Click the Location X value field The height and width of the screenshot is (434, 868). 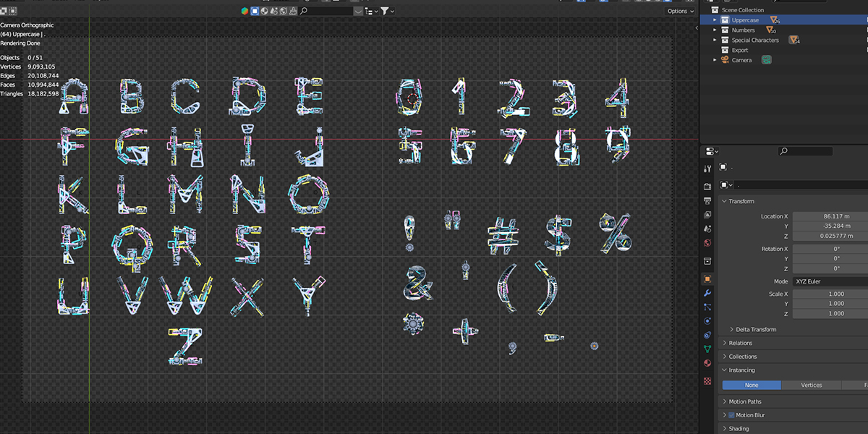tap(830, 216)
